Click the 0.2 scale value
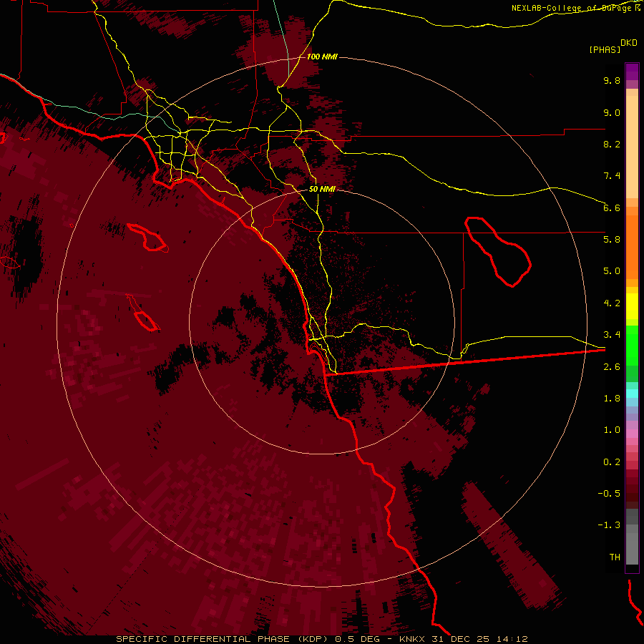 pyautogui.click(x=612, y=462)
